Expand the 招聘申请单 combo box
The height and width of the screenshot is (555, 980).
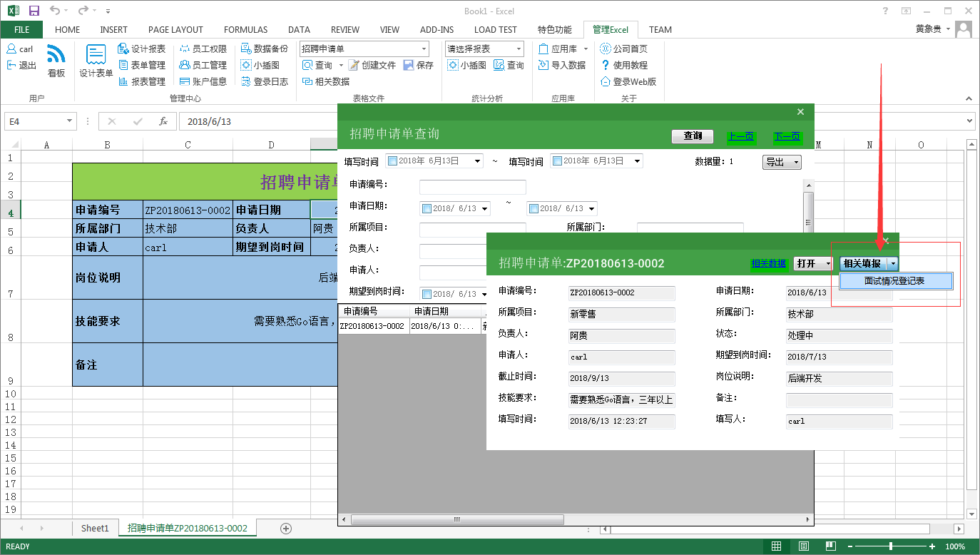[x=424, y=49]
